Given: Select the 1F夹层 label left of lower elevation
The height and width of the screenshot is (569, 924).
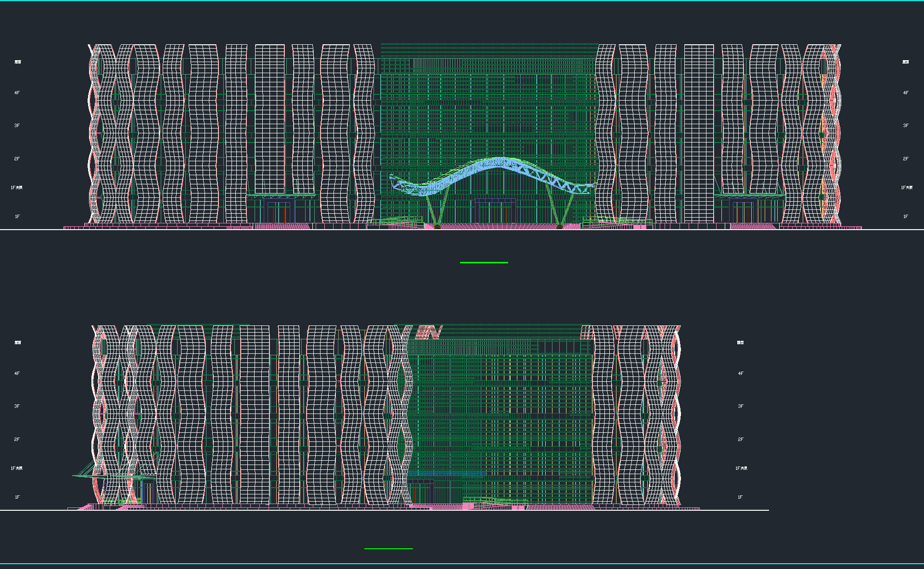Looking at the screenshot, I should [17, 468].
